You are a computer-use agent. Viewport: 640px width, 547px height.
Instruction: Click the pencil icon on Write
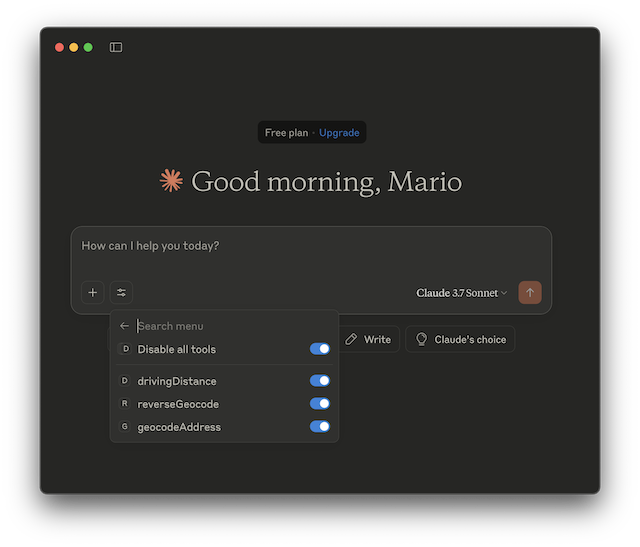(x=351, y=339)
